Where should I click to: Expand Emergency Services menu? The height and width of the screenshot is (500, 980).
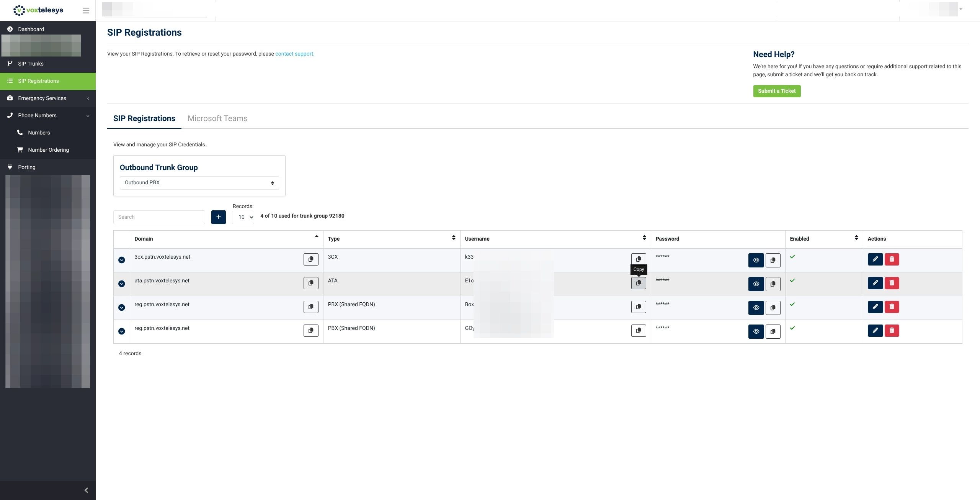coord(48,98)
